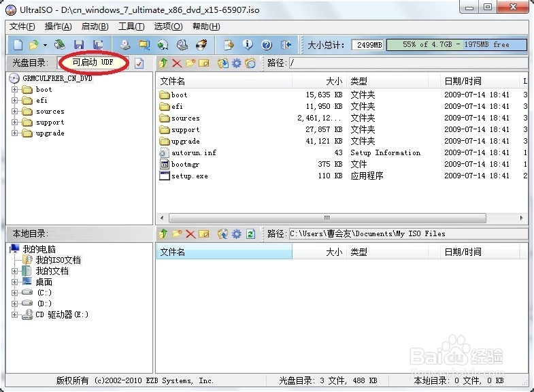Click the Add files icon in local pane
This screenshot has height=392, width=534.
(222, 233)
